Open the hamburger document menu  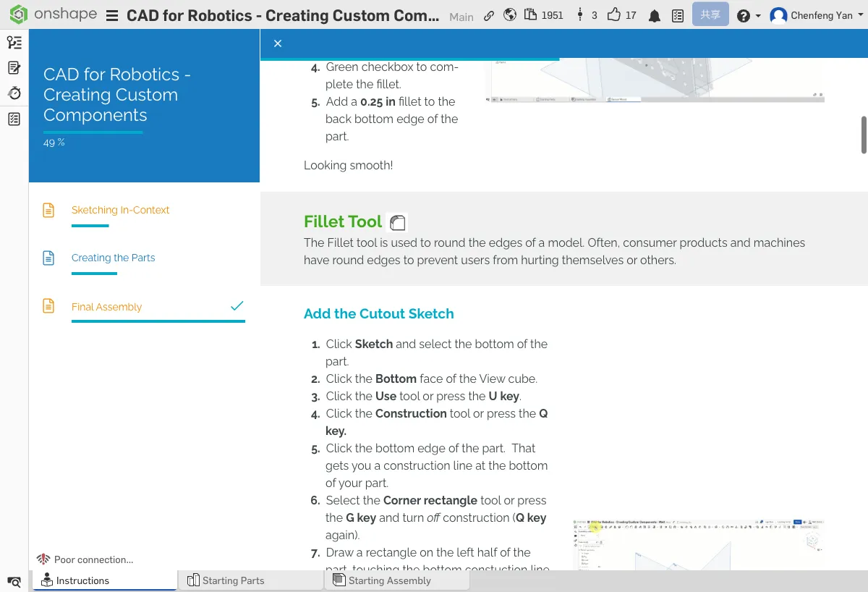pos(112,16)
